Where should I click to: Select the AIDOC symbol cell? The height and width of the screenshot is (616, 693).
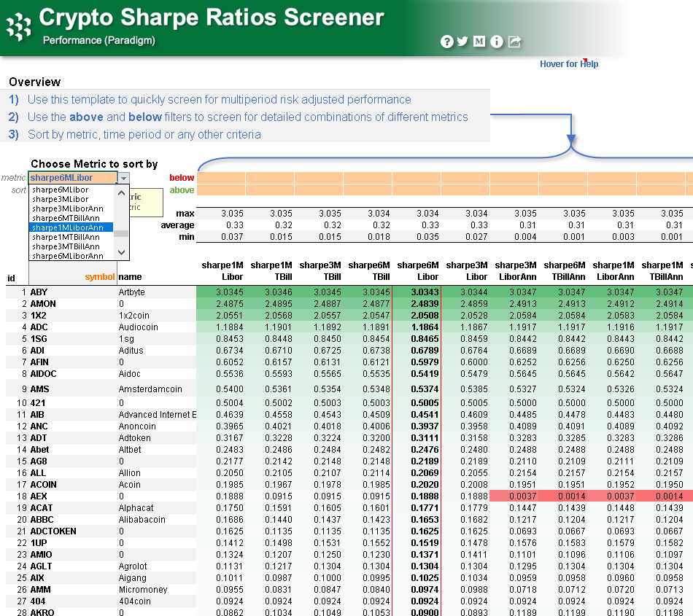click(73, 373)
